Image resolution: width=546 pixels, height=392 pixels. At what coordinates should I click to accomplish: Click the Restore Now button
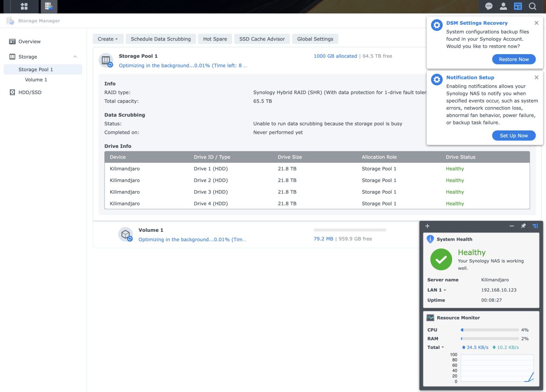click(514, 59)
